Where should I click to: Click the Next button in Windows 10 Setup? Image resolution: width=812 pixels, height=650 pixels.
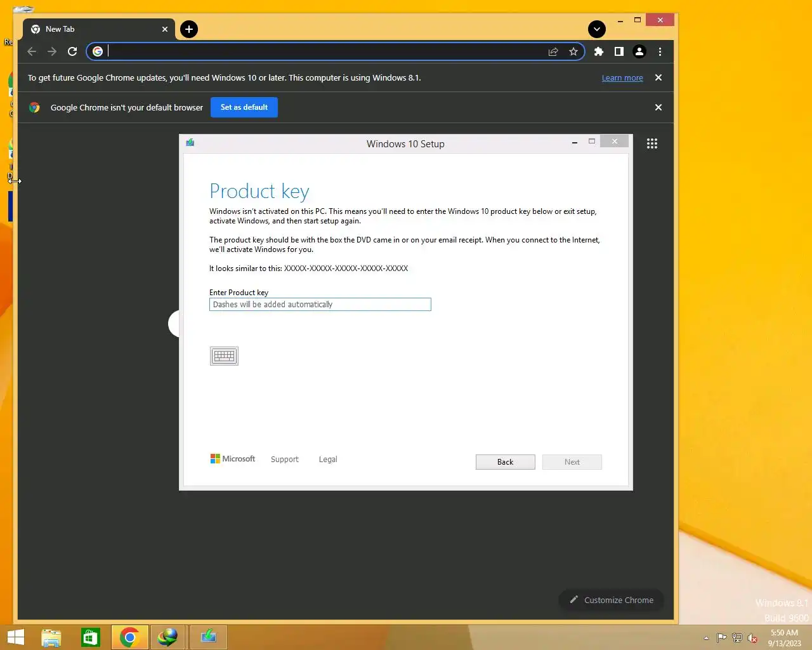pos(572,462)
